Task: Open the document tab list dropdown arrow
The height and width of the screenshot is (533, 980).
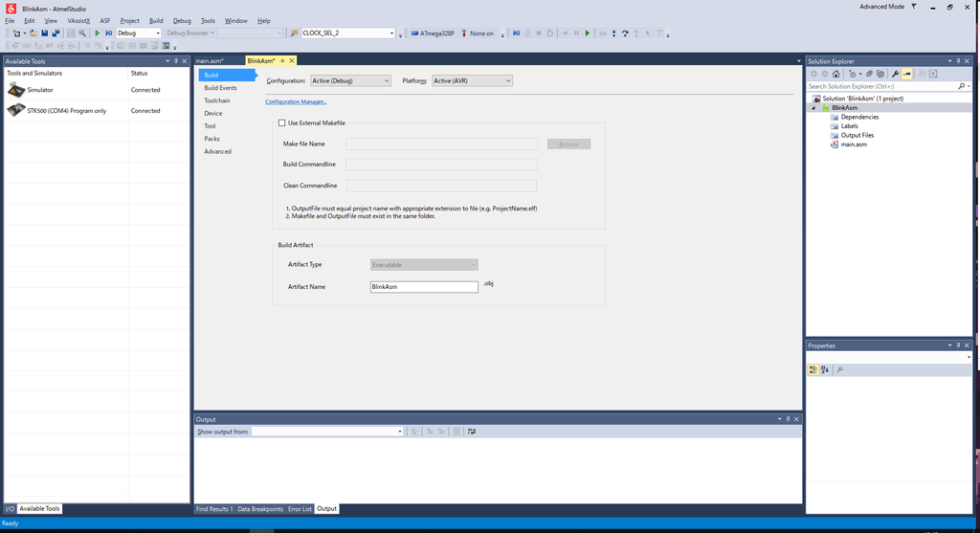Action: pyautogui.click(x=798, y=61)
